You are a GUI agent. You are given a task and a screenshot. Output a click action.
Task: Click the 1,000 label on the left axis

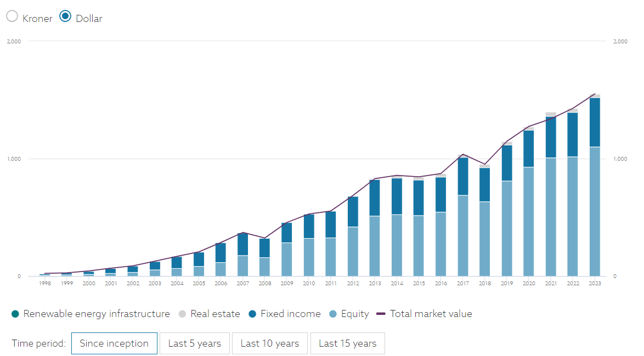pyautogui.click(x=14, y=159)
